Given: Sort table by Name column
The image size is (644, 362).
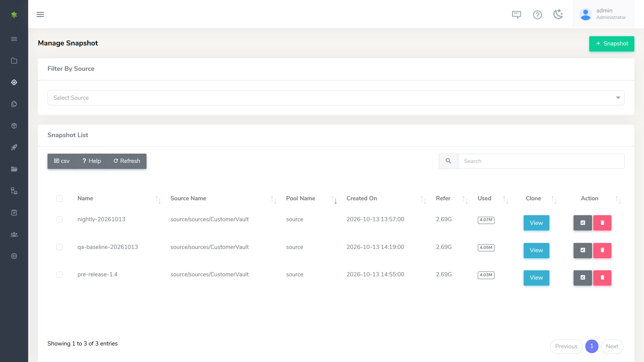Looking at the screenshot, I should point(158,200).
